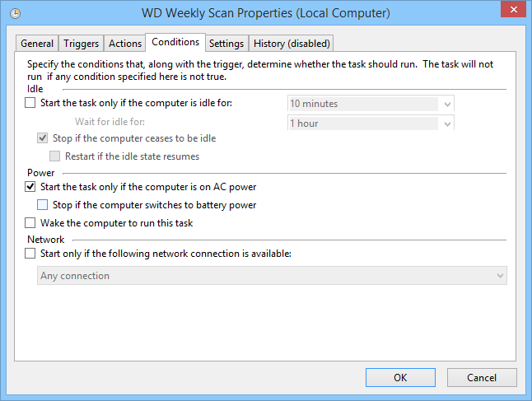Screen dimensions: 532x401
Task: Switch to the General tab
Action: click(37, 44)
